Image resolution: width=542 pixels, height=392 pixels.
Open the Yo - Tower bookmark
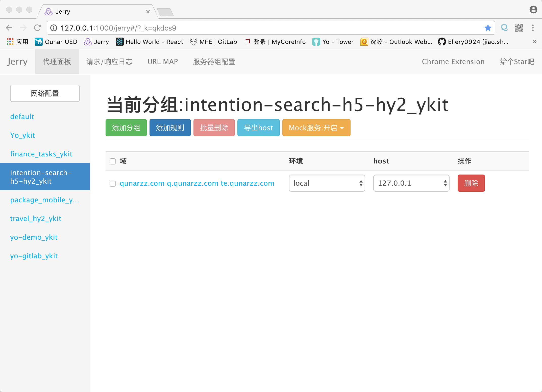click(x=333, y=42)
